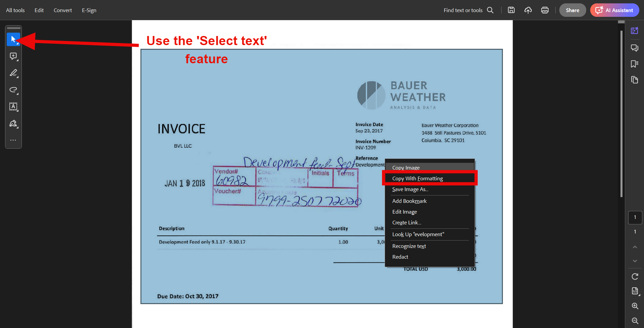Expand the Selection tool options triangle
644x328 pixels.
coord(17,43)
